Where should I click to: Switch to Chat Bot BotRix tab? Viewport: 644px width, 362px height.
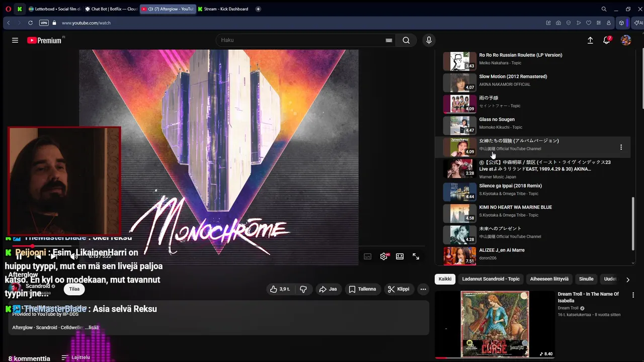[x=111, y=9]
